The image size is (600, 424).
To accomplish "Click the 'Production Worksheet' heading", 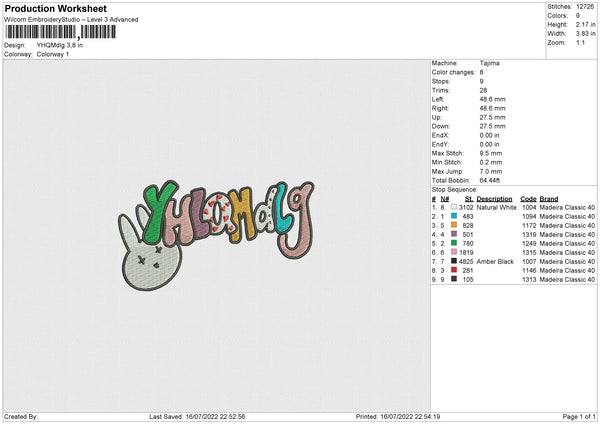I will click(x=56, y=8).
